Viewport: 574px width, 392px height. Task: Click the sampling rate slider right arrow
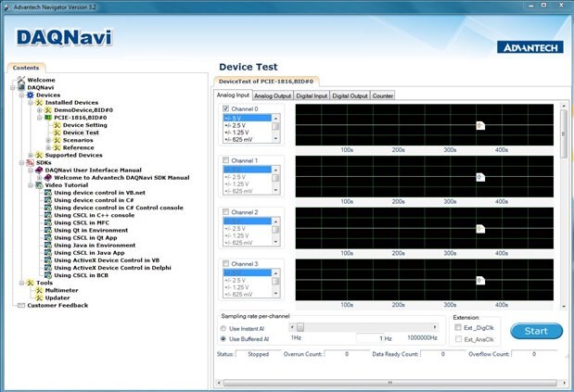pos(435,327)
